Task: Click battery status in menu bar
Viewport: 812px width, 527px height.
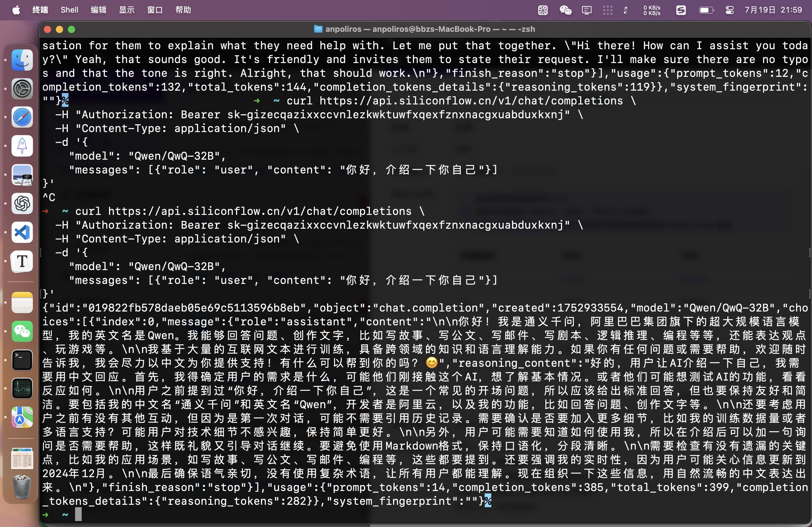Action: click(706, 10)
